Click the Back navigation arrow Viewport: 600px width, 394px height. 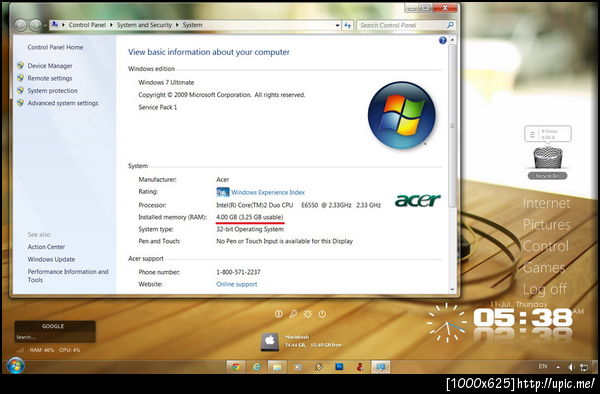(x=21, y=25)
